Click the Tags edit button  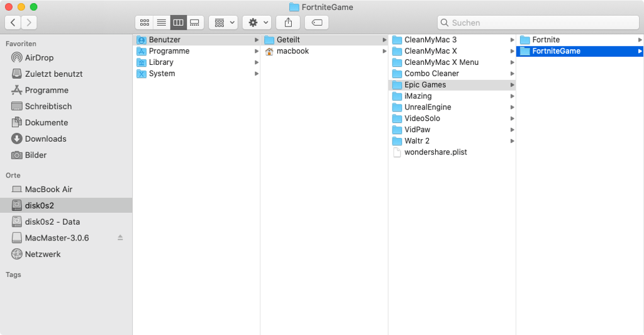click(317, 23)
